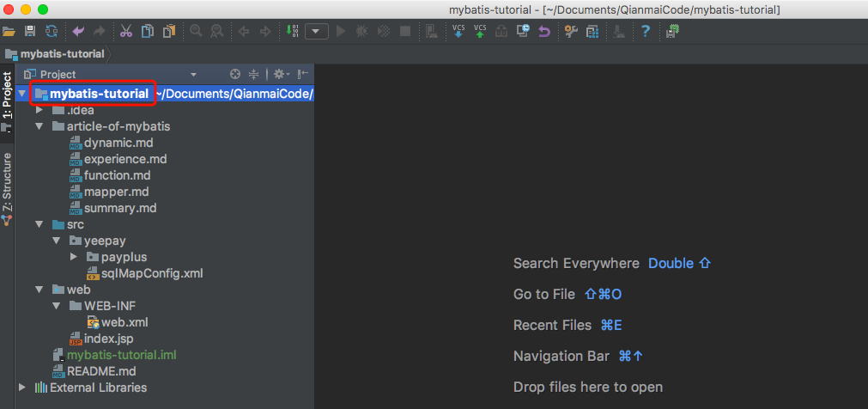Select mybatis-tutorial.iml file
The image size is (868, 409).
click(x=121, y=355)
